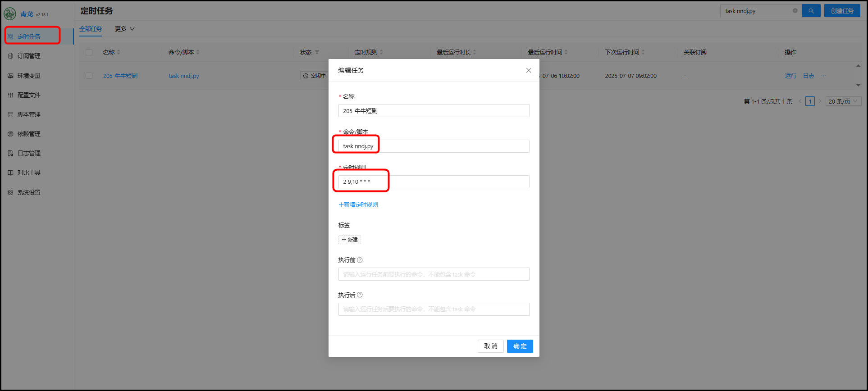Click the 日志管理 sidebar icon
The width and height of the screenshot is (868, 391).
click(10, 153)
